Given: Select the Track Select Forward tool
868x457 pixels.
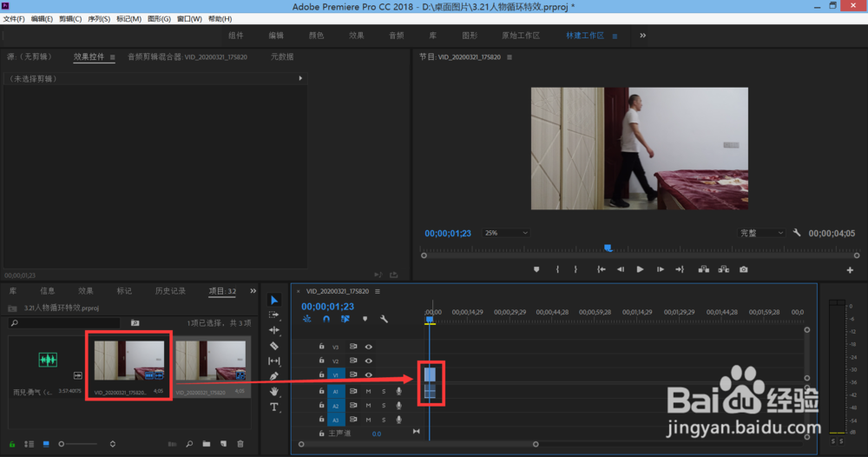Looking at the screenshot, I should coord(274,315).
